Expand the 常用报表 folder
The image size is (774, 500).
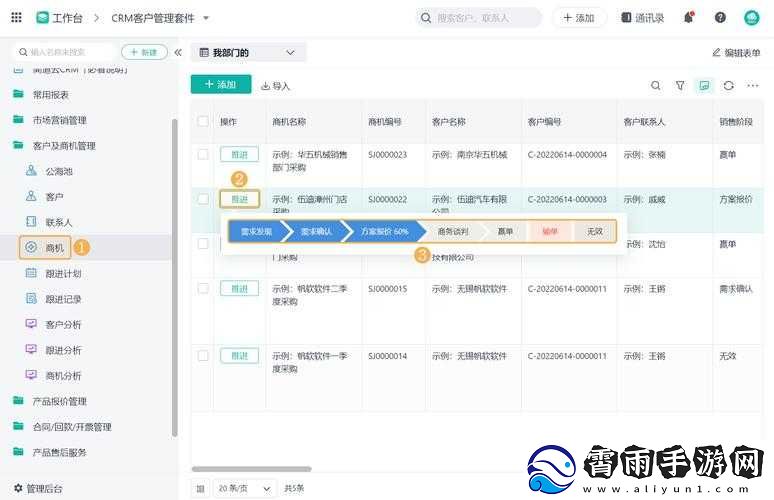(50, 95)
